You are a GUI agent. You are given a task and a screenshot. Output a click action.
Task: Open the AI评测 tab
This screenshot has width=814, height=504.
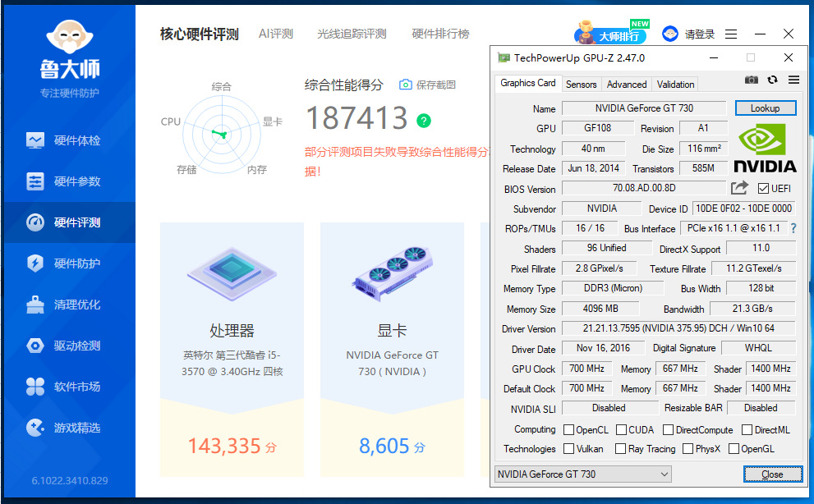tap(277, 34)
